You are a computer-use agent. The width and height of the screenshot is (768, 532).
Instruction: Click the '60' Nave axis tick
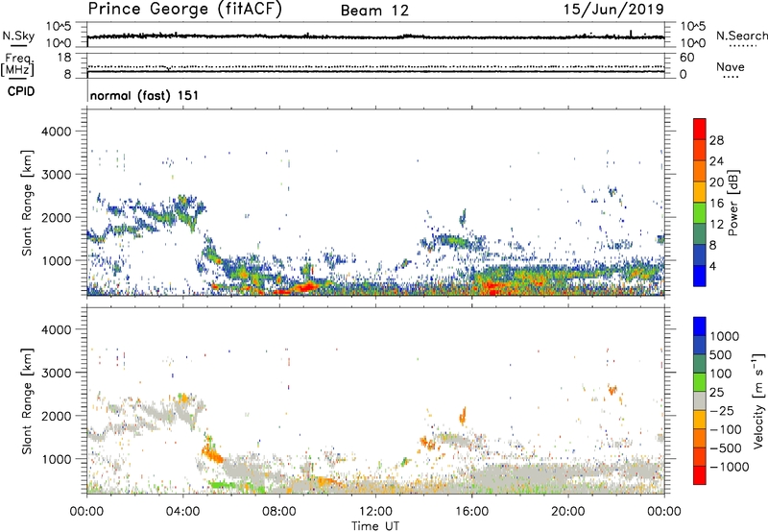[686, 58]
